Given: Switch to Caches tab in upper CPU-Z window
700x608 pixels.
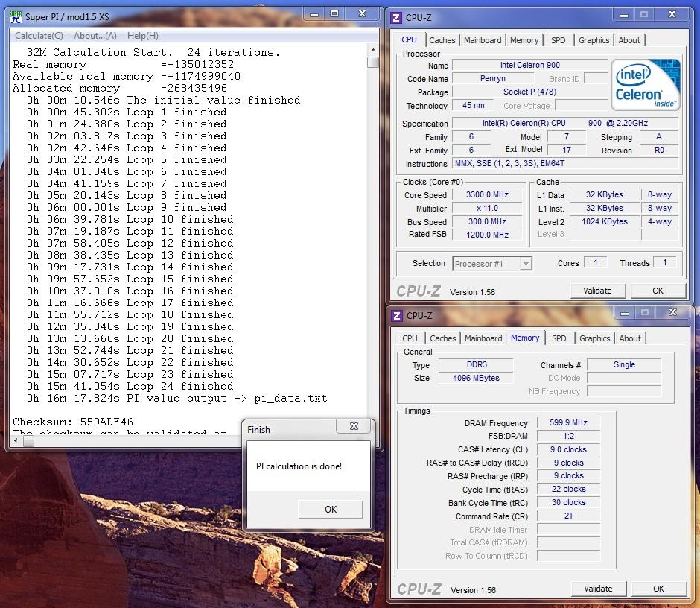Looking at the screenshot, I should tap(442, 40).
